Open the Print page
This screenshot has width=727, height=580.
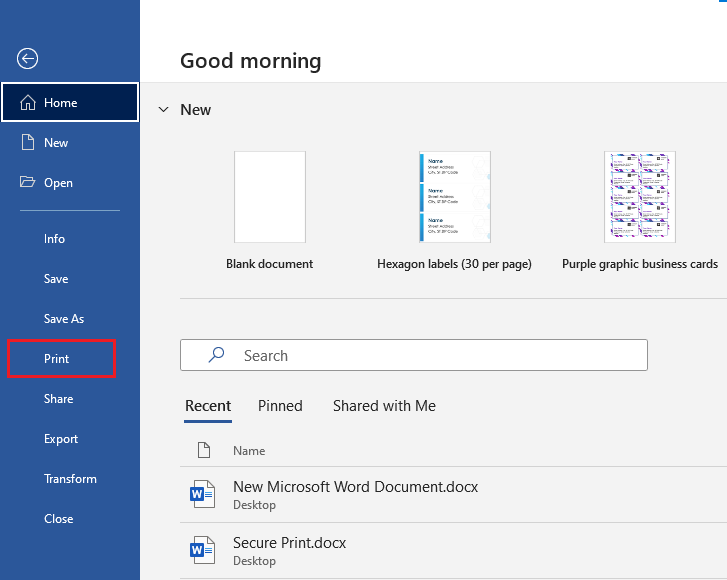click(x=57, y=358)
